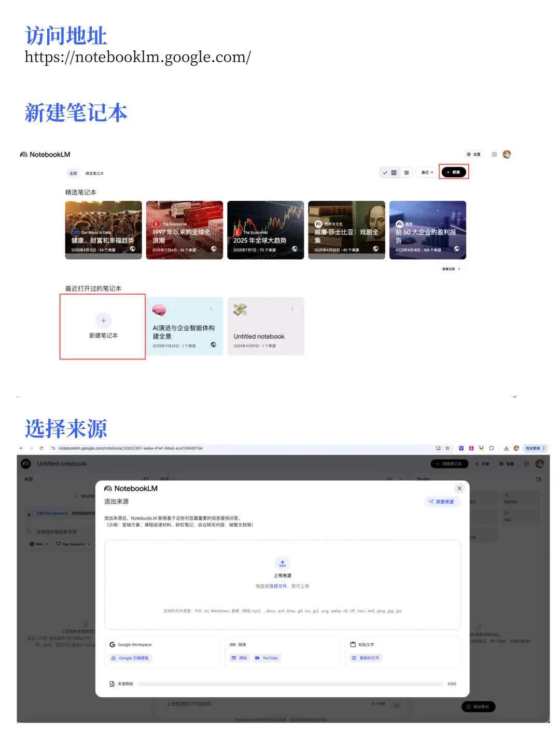Click the NotebookLM logo on the home page
Viewport: 560px width, 747px height.
(45, 155)
